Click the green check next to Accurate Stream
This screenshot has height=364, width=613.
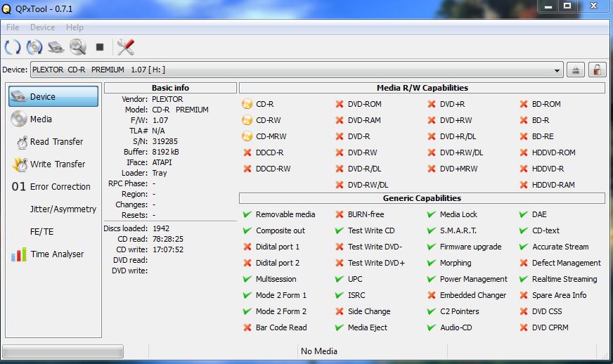(x=524, y=247)
